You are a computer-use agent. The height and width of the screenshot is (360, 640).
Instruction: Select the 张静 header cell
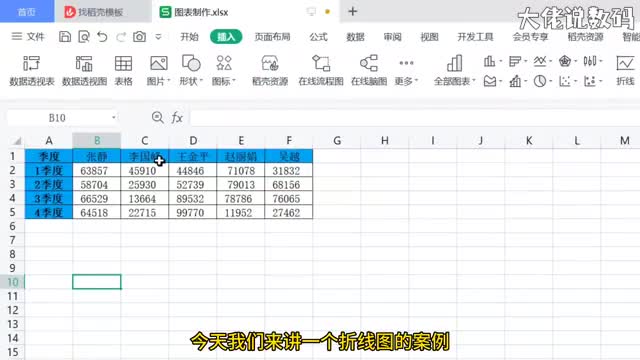(97, 156)
